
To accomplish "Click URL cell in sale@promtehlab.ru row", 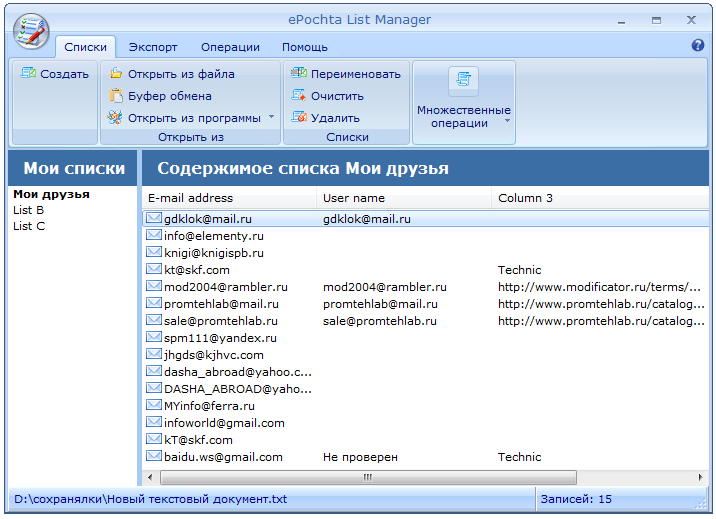I will pyautogui.click(x=601, y=320).
